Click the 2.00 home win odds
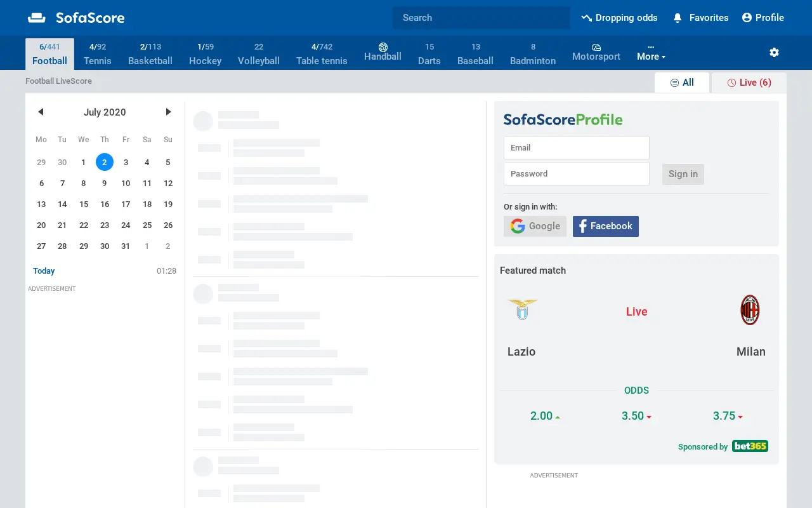812x508 pixels. pyautogui.click(x=546, y=416)
